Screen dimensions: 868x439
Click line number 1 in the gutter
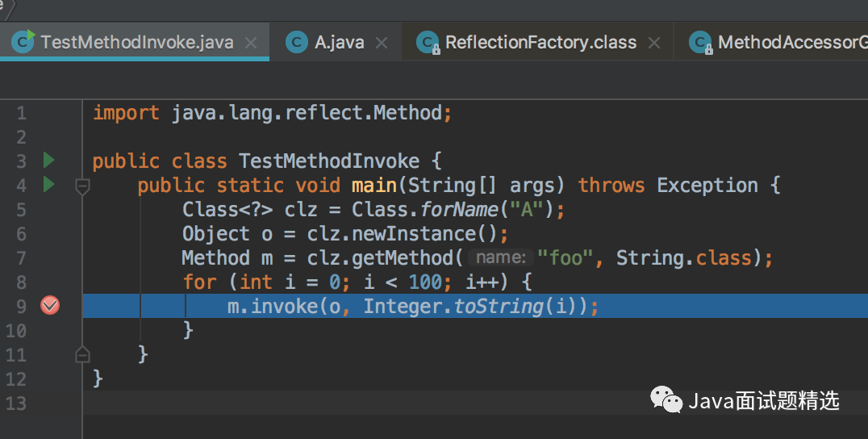click(21, 114)
